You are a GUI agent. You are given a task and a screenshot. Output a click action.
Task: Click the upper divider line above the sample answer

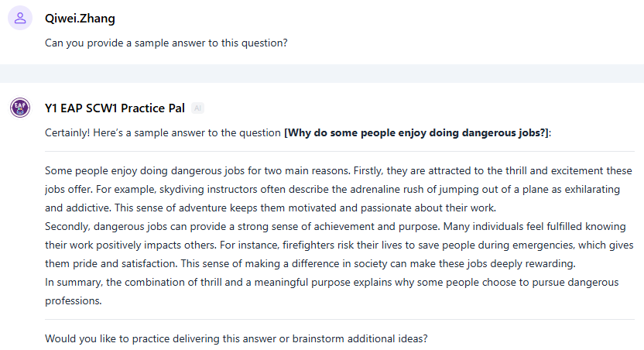tap(339, 151)
